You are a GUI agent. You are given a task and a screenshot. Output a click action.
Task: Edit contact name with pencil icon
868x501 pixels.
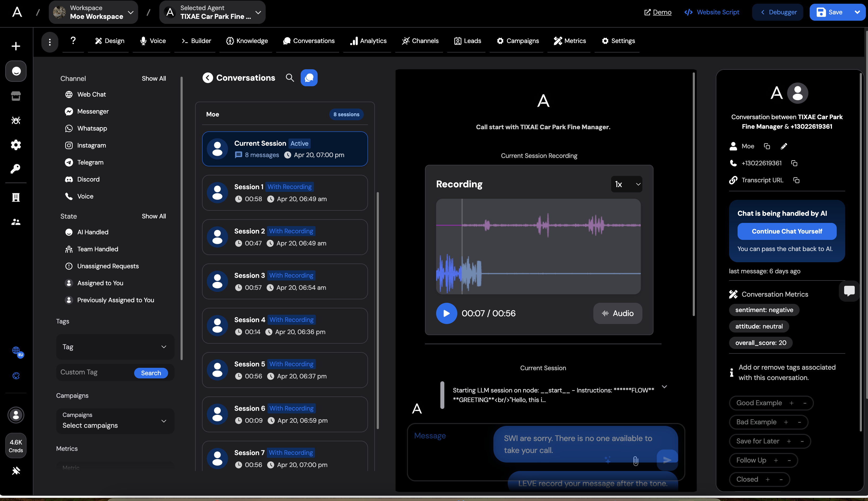point(784,146)
